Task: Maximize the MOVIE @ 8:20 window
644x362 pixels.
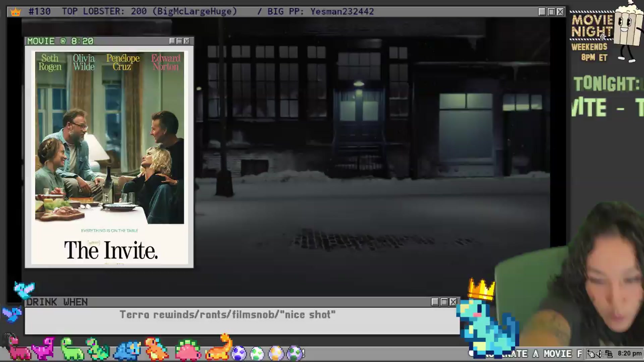Action: point(179,41)
